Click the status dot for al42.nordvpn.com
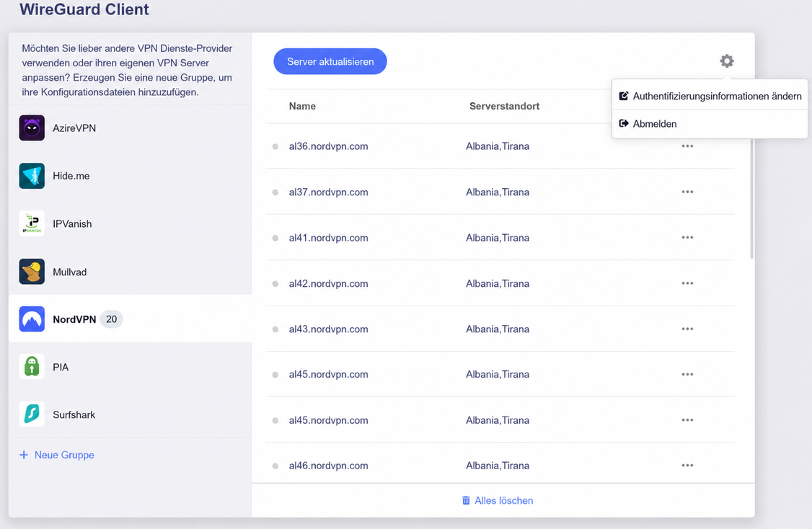 [275, 284]
